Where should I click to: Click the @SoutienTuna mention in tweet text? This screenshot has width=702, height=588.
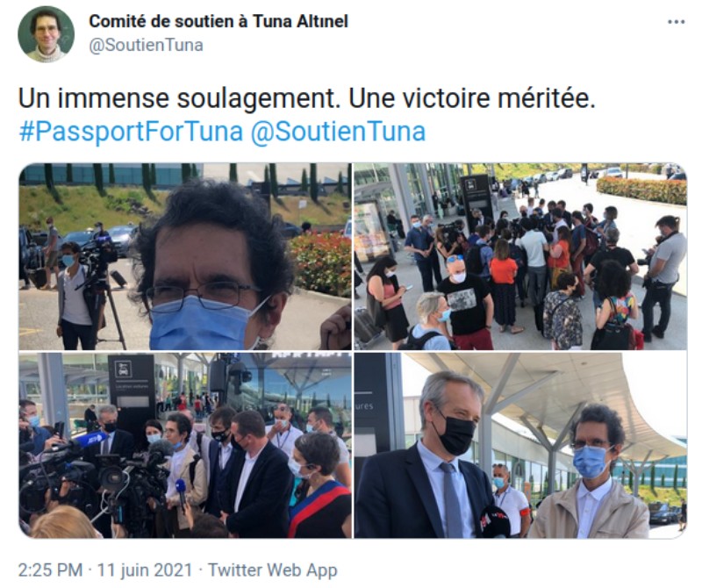click(x=338, y=132)
